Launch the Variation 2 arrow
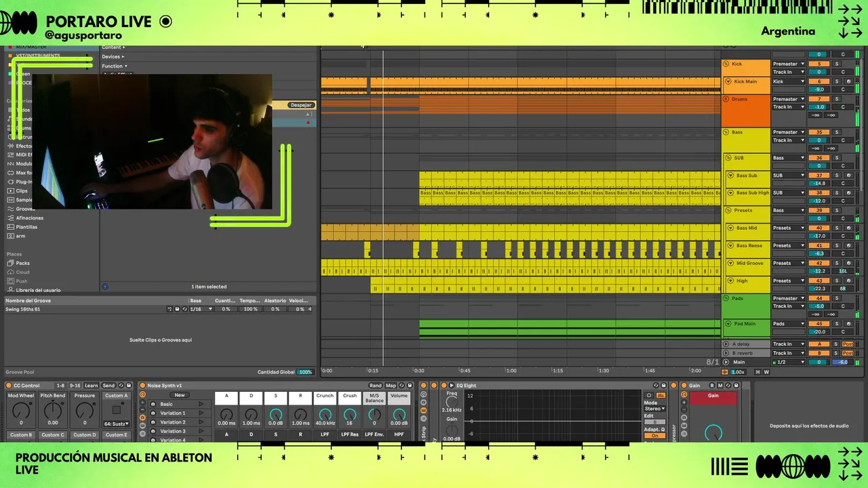Viewport: 868px width, 488px height. 201,422
